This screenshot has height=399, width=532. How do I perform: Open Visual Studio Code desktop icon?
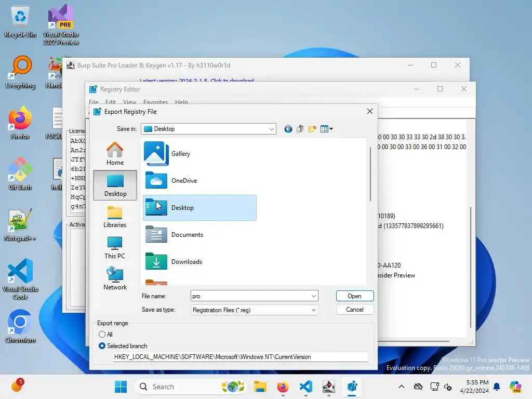[20, 279]
